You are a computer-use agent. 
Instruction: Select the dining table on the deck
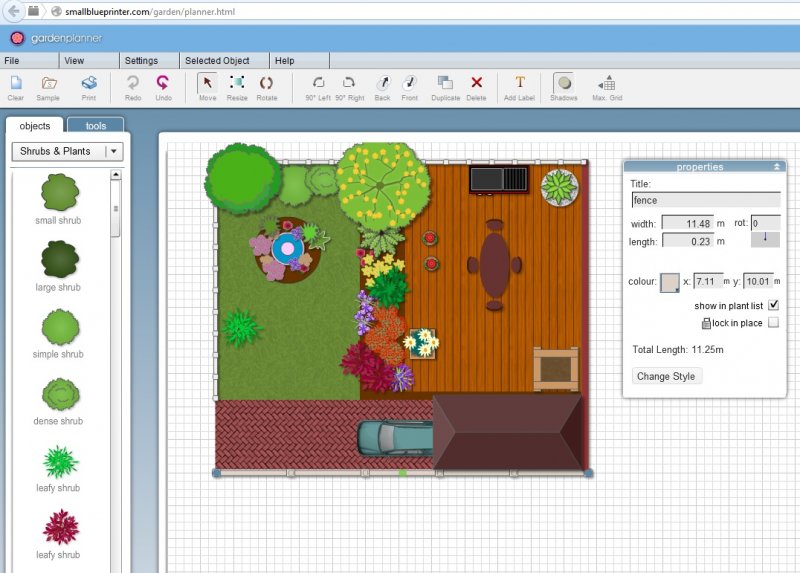pyautogui.click(x=494, y=265)
